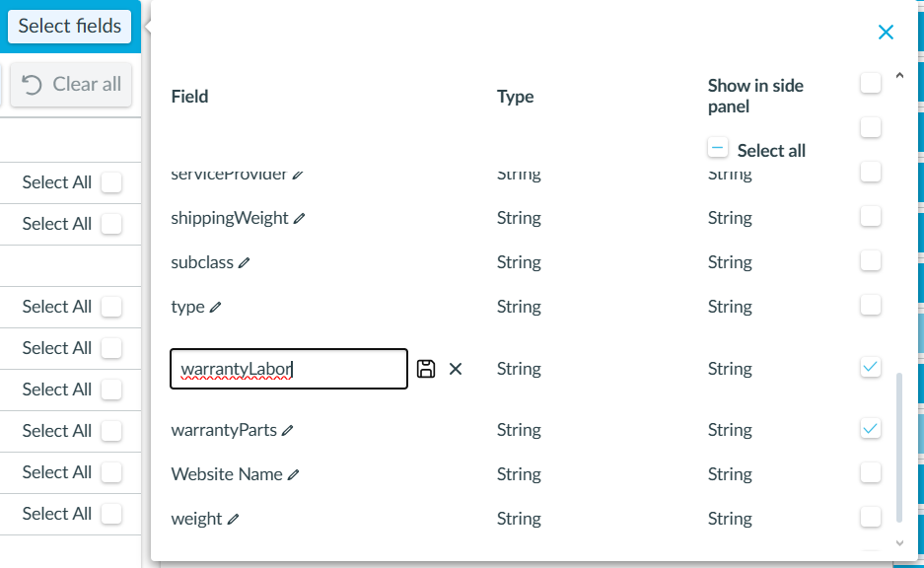The width and height of the screenshot is (924, 568).
Task: Click into the warrantyLabor text input
Action: (288, 369)
